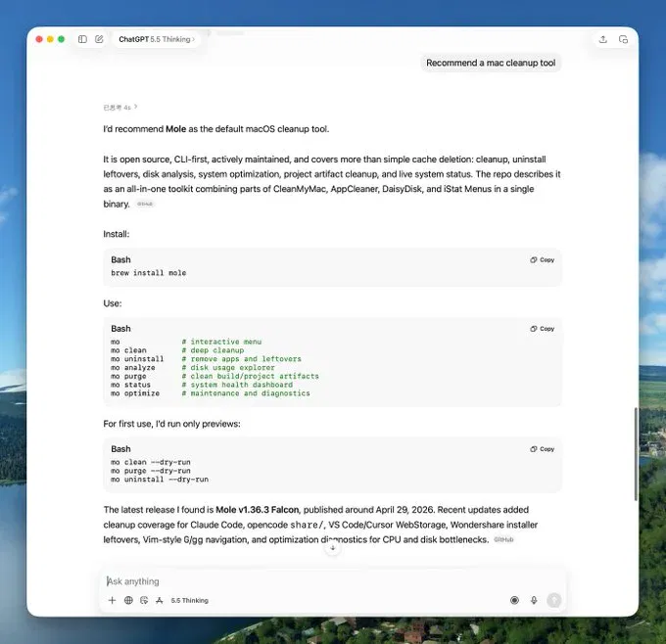Open the plus attachment menu
This screenshot has height=644, width=666.
tap(112, 600)
